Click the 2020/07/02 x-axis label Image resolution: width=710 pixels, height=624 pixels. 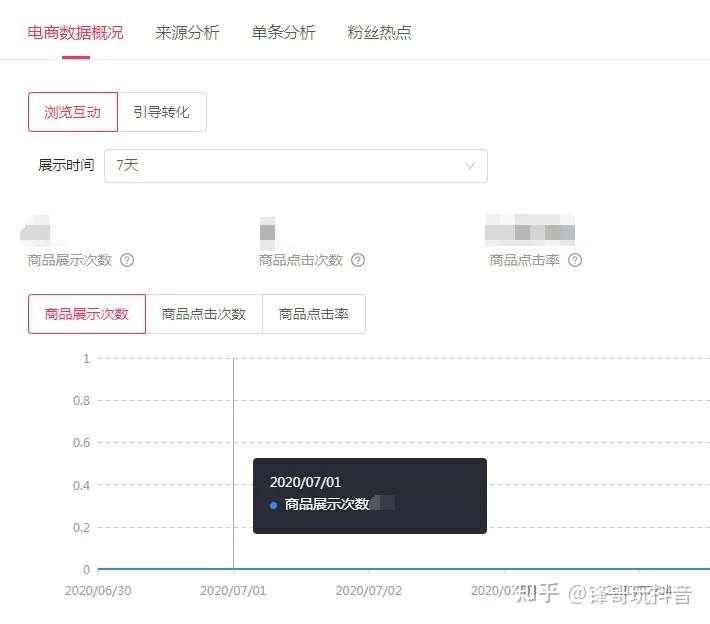(x=369, y=590)
